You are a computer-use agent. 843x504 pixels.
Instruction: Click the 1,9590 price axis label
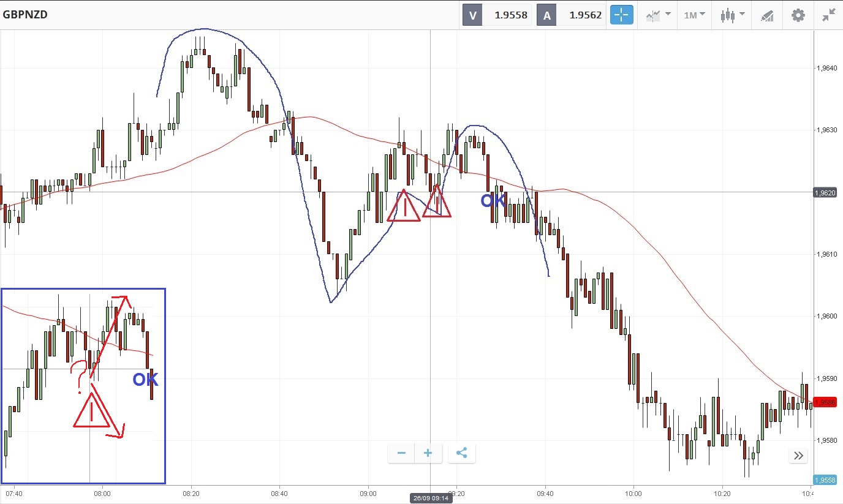(x=826, y=378)
